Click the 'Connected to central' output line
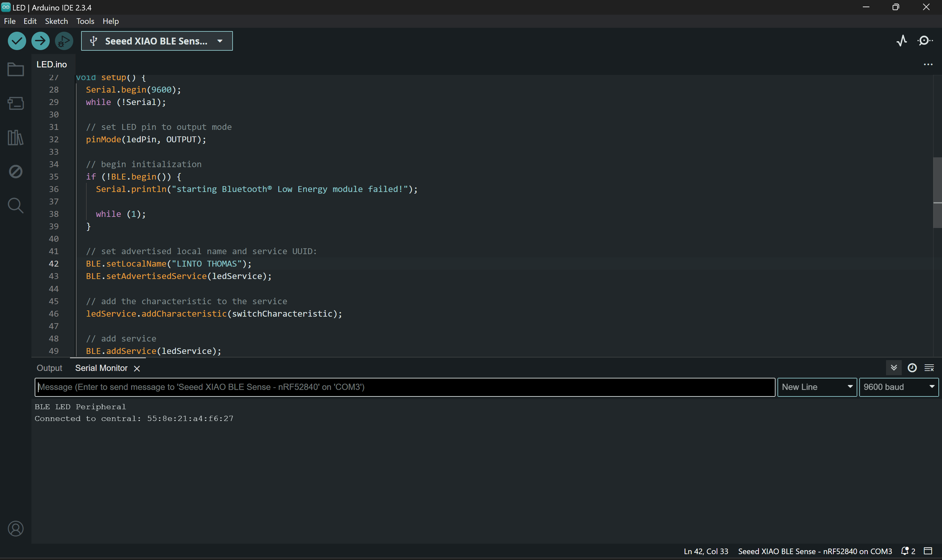Viewport: 942px width, 560px height. point(134,418)
